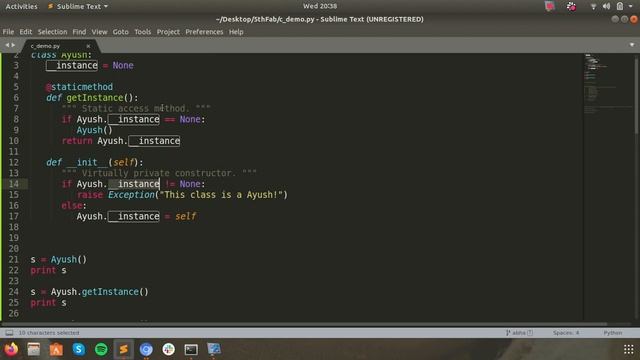This screenshot has width=640, height=360.
Task: Open the clock and calendar panel
Action: [x=320, y=6]
